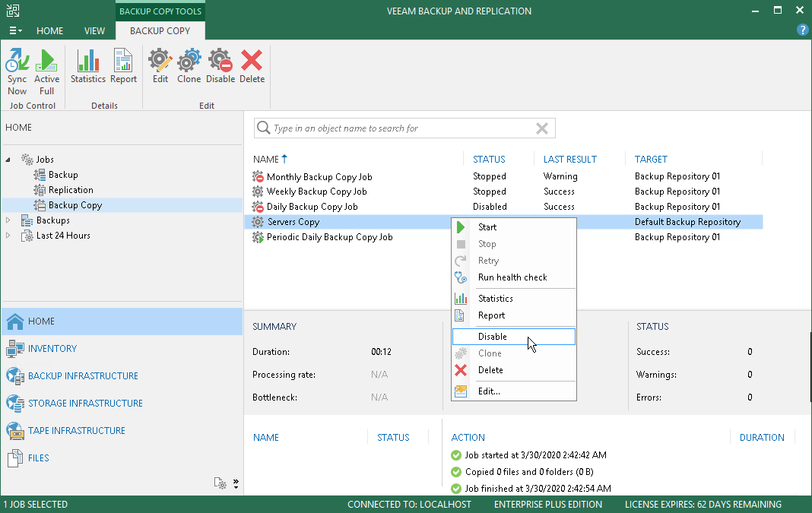Click Default Backup Repository target cell
Image resolution: width=812 pixels, height=513 pixels.
pyautogui.click(x=688, y=222)
